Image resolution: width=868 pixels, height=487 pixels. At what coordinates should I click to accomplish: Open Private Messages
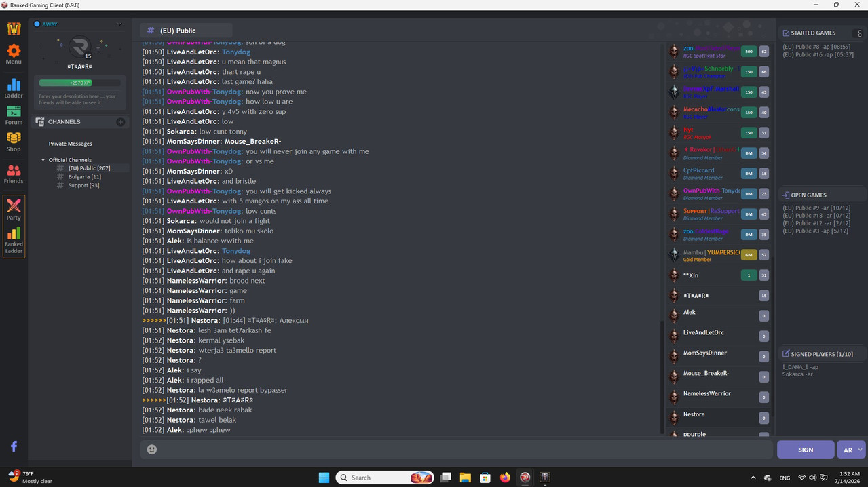point(71,144)
